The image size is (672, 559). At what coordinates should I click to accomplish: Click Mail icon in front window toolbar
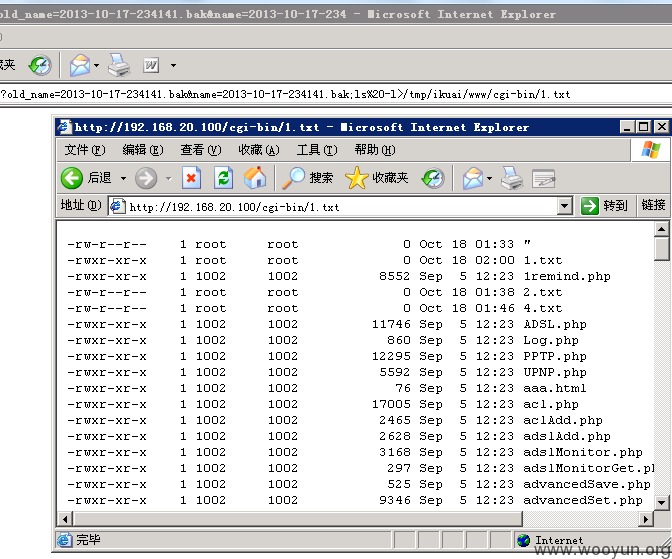tap(473, 178)
